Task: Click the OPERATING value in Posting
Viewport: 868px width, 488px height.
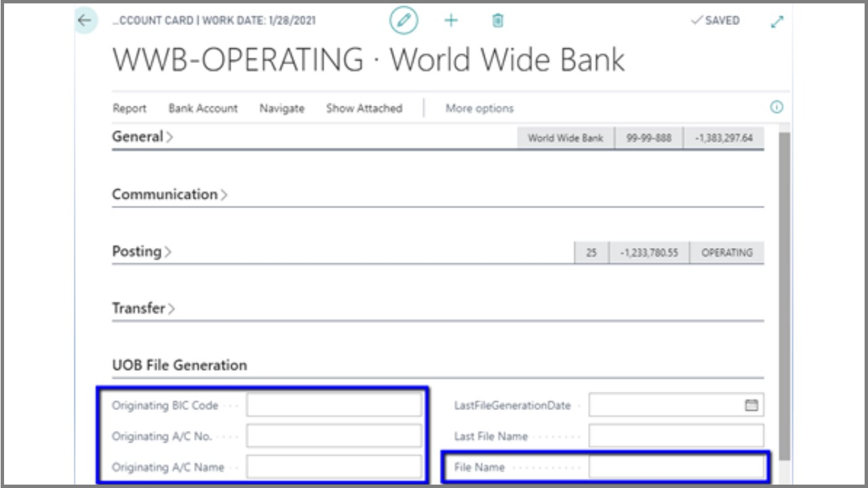Action: (727, 252)
